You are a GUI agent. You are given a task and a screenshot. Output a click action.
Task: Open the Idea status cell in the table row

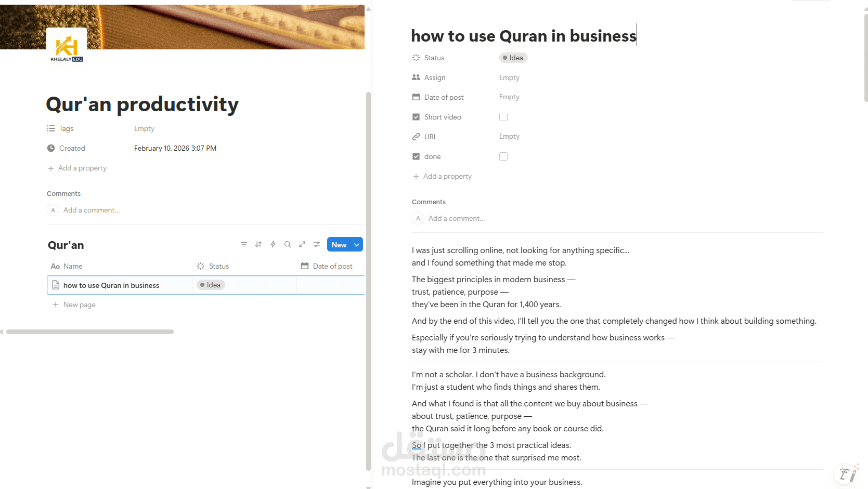pyautogui.click(x=211, y=285)
